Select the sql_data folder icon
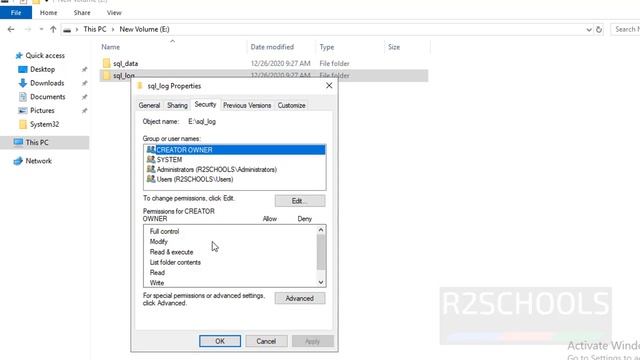 [107, 63]
